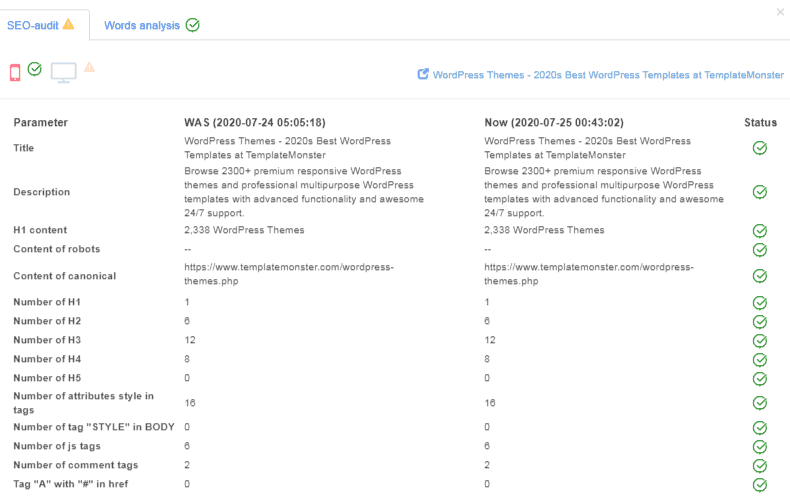Select the Content of canonical label

coord(64,276)
